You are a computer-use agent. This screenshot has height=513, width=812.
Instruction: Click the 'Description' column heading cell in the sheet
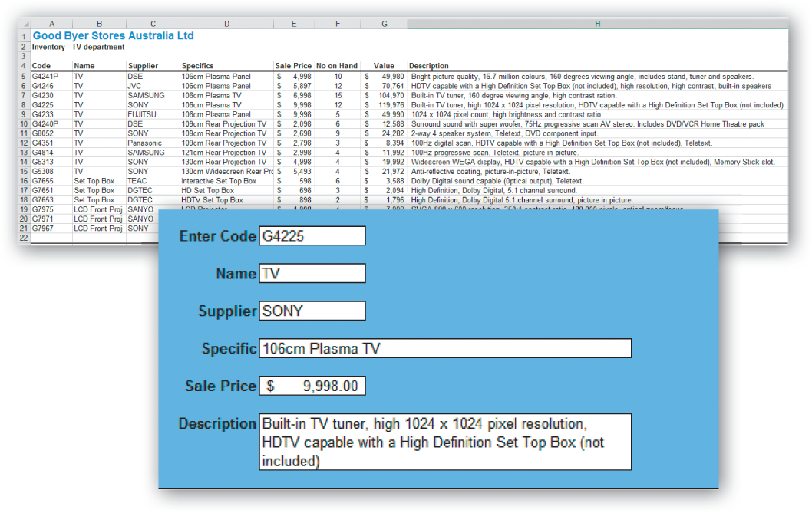[598, 66]
